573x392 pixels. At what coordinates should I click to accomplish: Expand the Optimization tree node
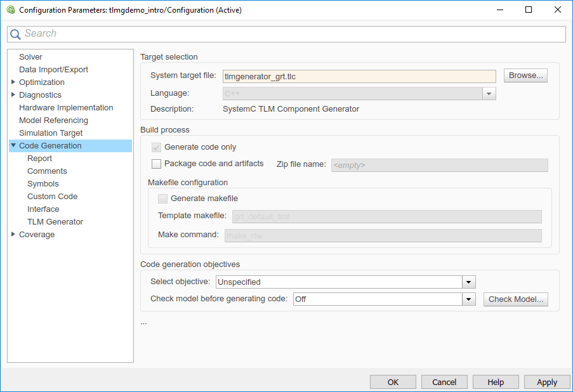13,82
